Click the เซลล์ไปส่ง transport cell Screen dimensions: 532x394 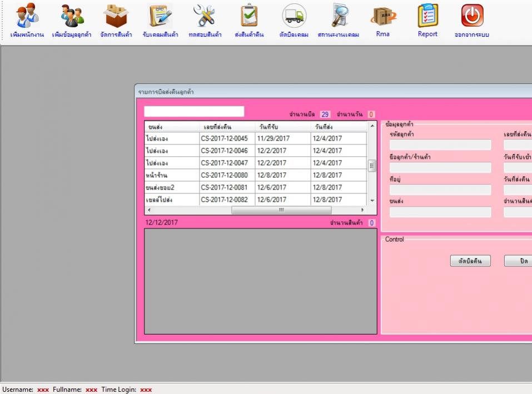click(x=172, y=200)
